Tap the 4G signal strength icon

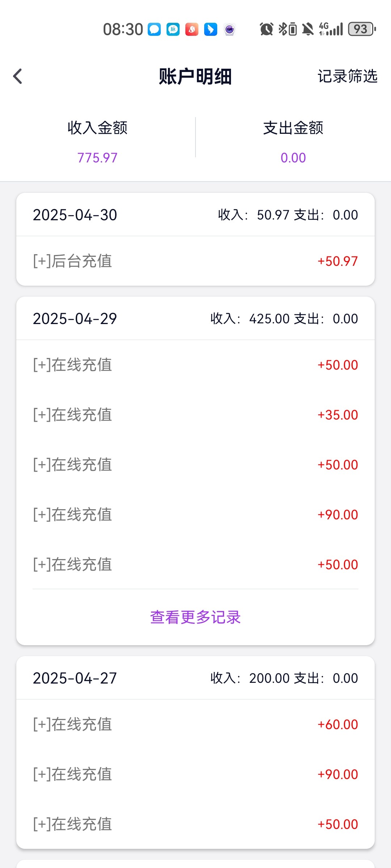pos(331,29)
